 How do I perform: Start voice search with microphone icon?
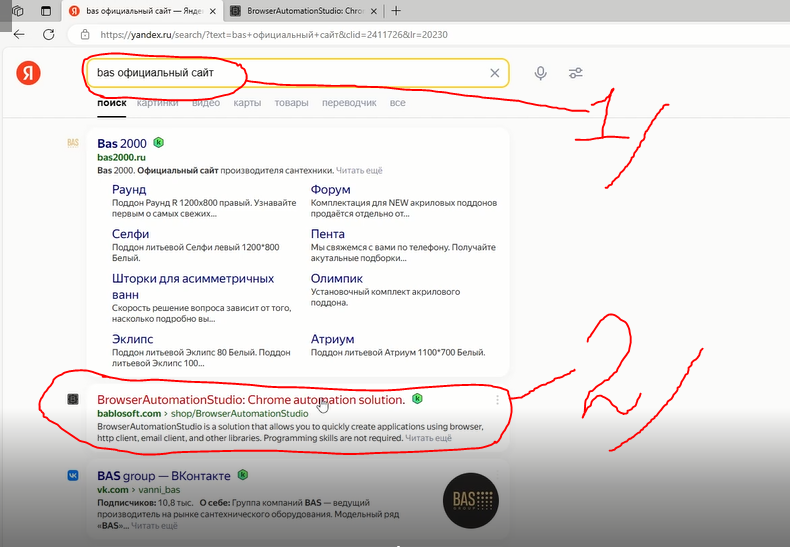(x=541, y=73)
